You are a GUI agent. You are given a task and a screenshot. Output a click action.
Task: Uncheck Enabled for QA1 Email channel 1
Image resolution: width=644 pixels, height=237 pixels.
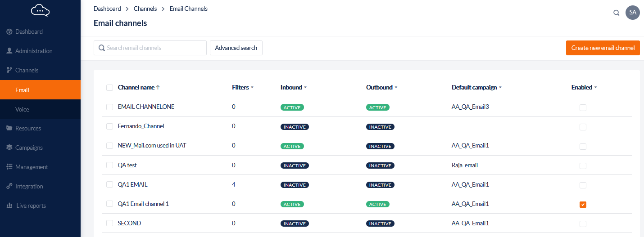(583, 205)
